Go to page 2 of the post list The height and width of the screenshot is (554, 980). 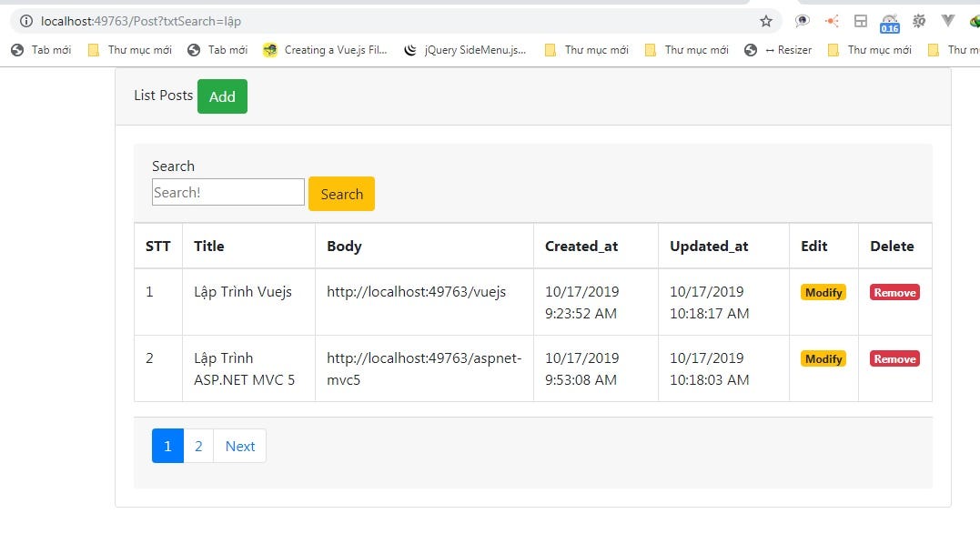(198, 446)
